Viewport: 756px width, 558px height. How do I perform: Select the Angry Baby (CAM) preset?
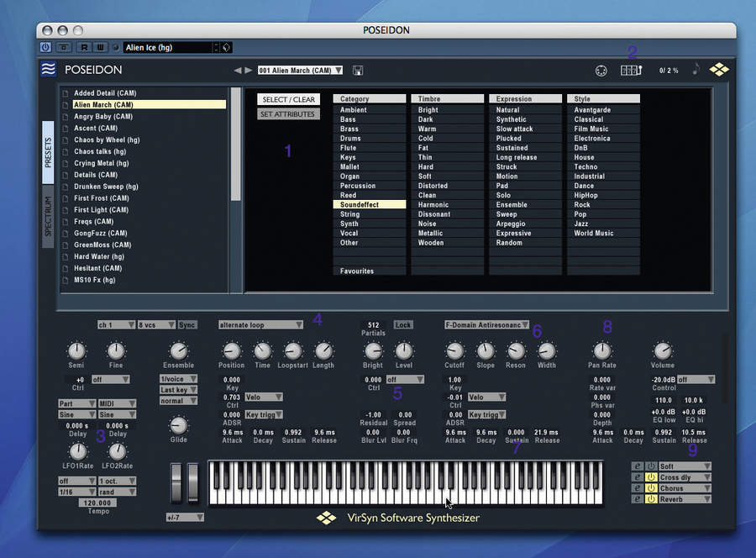(103, 117)
